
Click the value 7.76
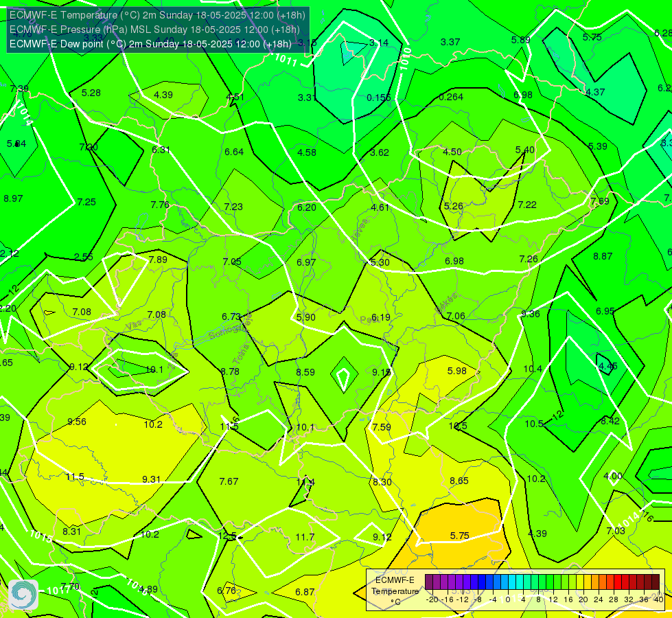pos(160,205)
